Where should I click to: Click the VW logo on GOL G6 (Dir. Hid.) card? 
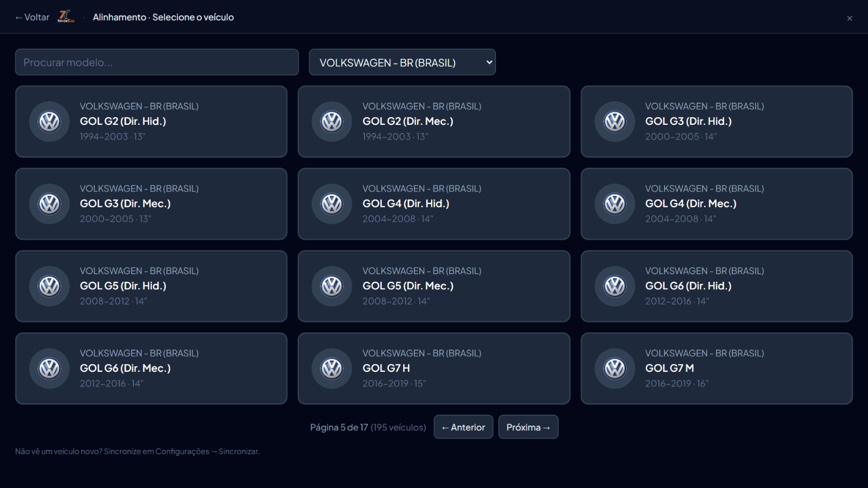click(615, 286)
